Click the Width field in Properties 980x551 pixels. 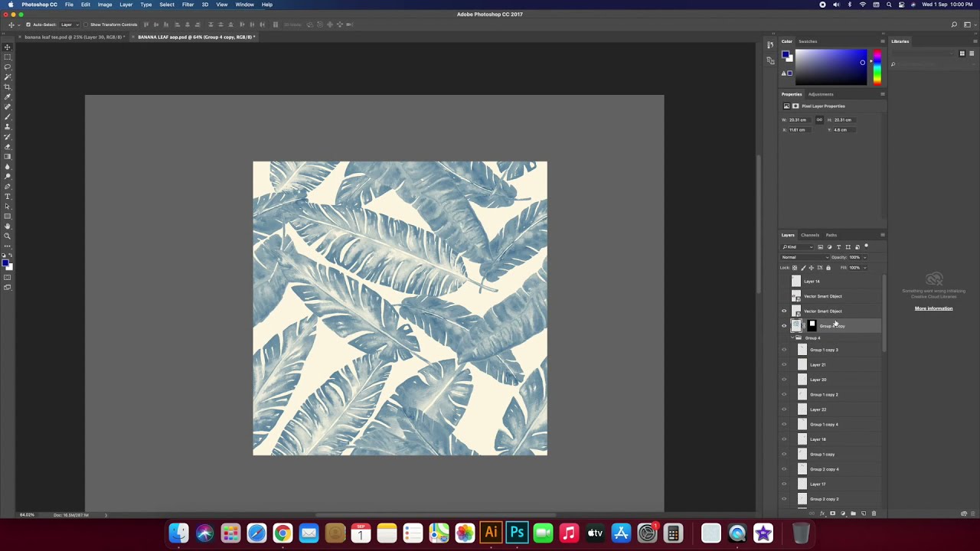coord(799,119)
